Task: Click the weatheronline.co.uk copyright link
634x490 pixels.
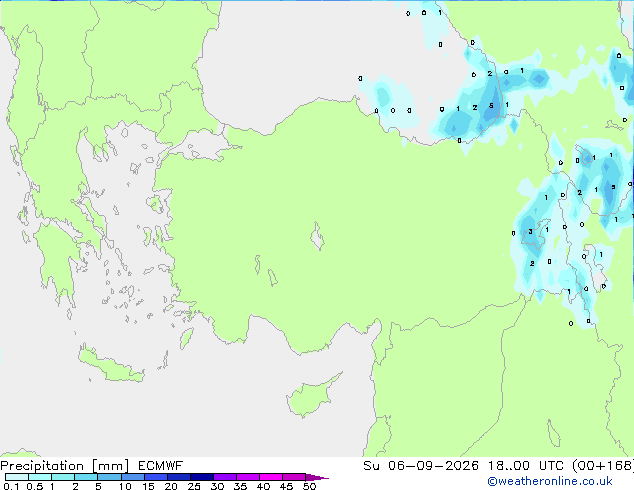Action: [550, 481]
